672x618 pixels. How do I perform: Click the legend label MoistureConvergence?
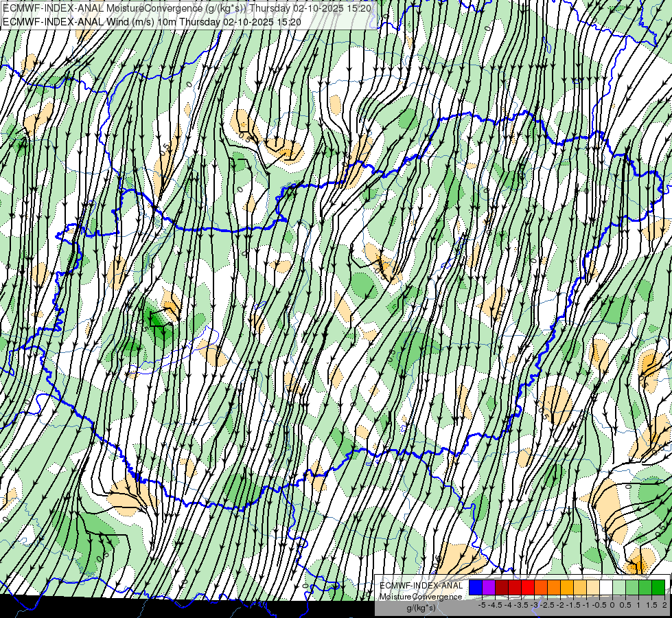tap(421, 597)
